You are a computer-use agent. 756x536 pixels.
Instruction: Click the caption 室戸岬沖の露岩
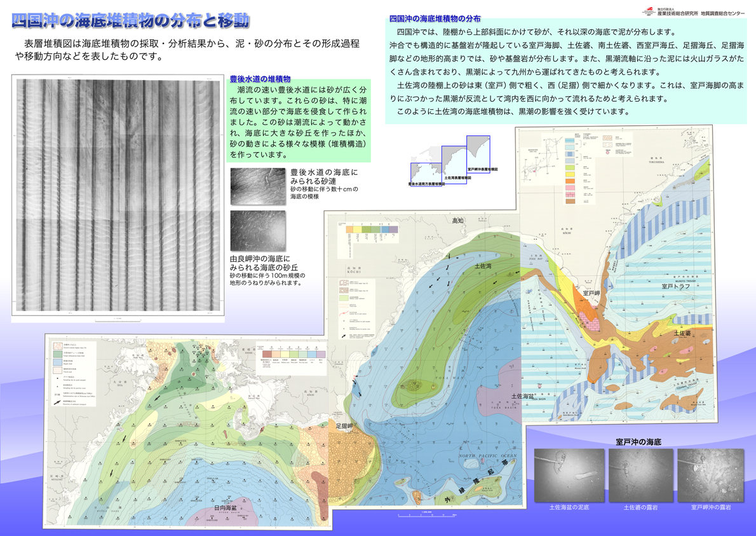click(711, 507)
